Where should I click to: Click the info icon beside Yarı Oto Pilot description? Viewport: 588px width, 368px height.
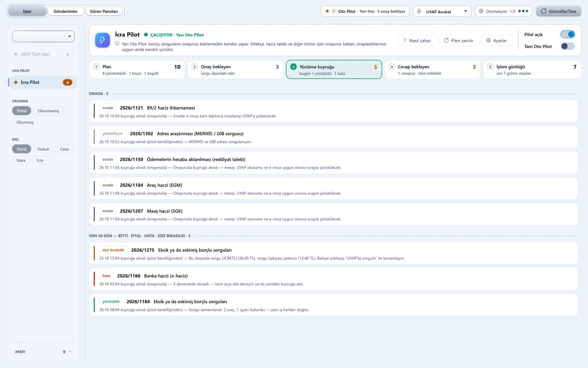point(117,43)
